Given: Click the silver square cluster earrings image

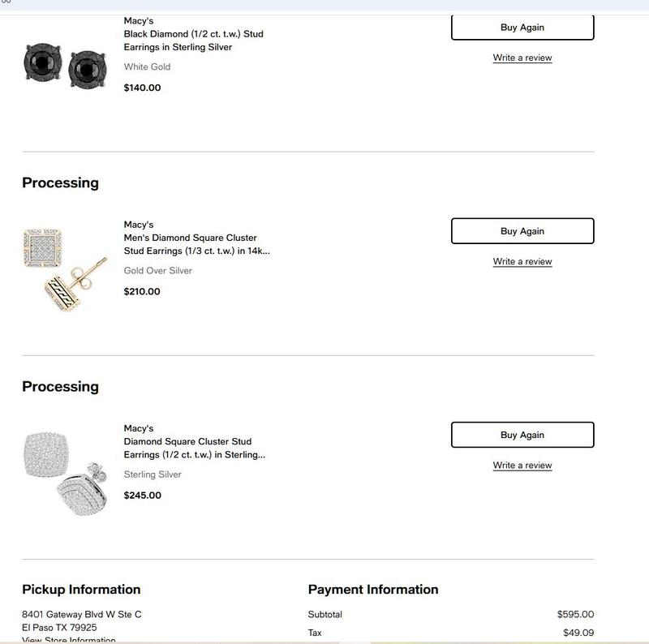Looking at the screenshot, I should coord(66,474).
